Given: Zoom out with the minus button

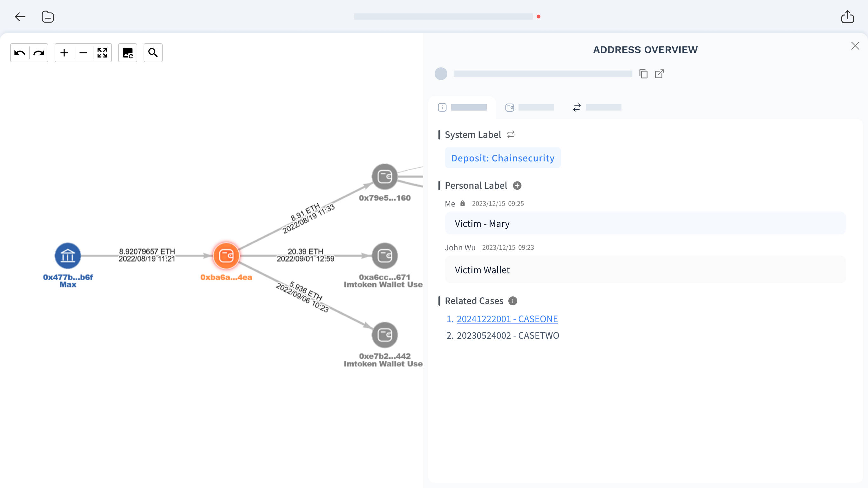Looking at the screenshot, I should 83,53.
